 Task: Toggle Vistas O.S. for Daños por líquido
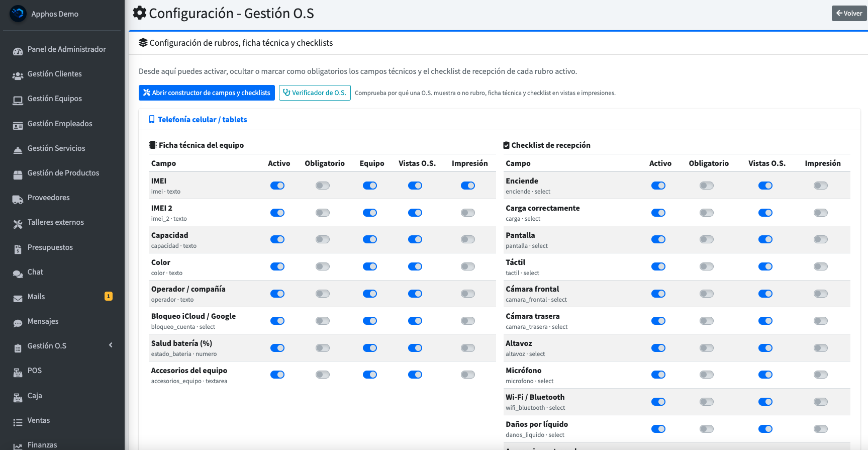(765, 429)
